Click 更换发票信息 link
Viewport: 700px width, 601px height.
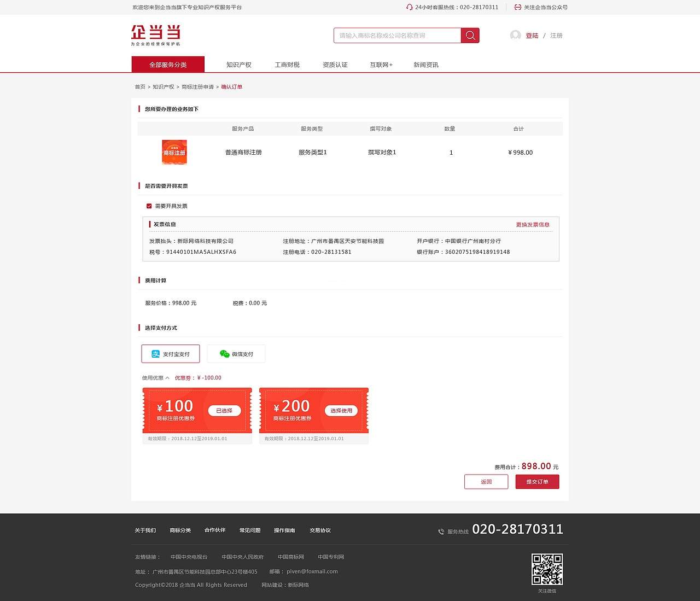coord(533,225)
